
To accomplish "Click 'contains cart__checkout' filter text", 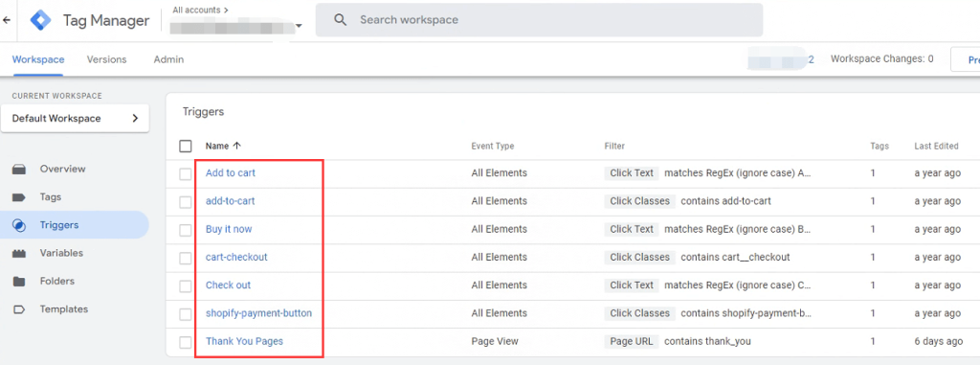I will [x=735, y=258].
